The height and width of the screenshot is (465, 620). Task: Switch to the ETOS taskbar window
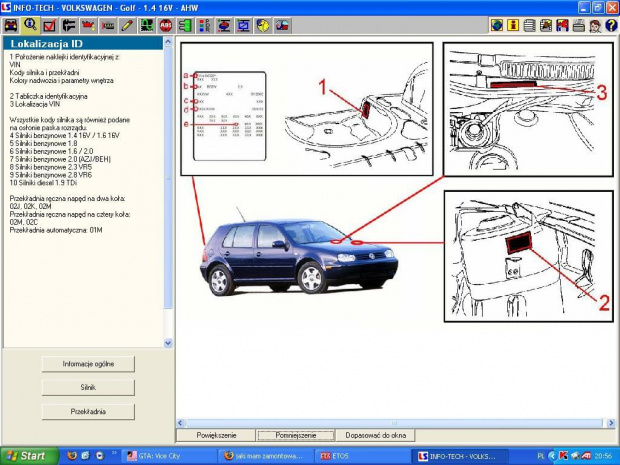pyautogui.click(x=362, y=456)
